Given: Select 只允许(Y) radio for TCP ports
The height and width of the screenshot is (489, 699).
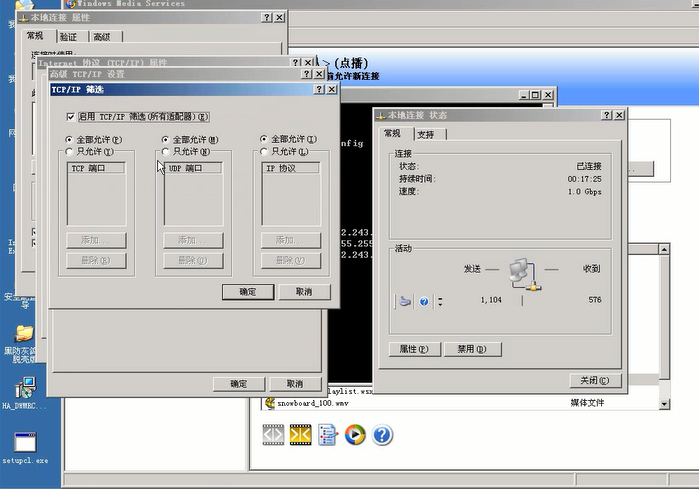Looking at the screenshot, I should coord(69,152).
